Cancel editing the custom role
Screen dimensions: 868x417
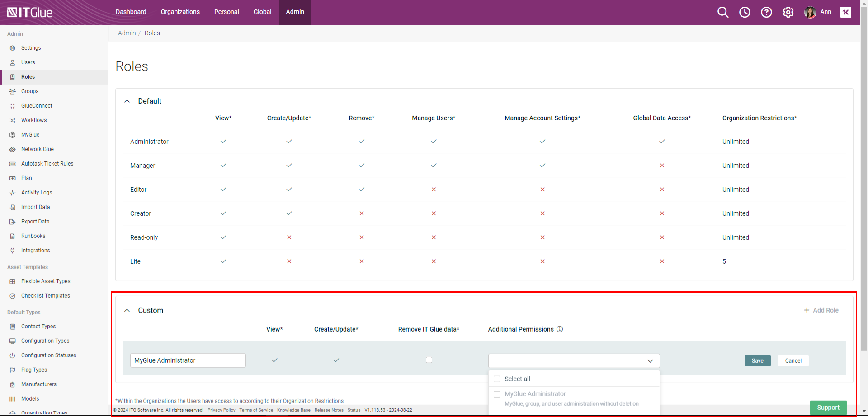point(793,361)
